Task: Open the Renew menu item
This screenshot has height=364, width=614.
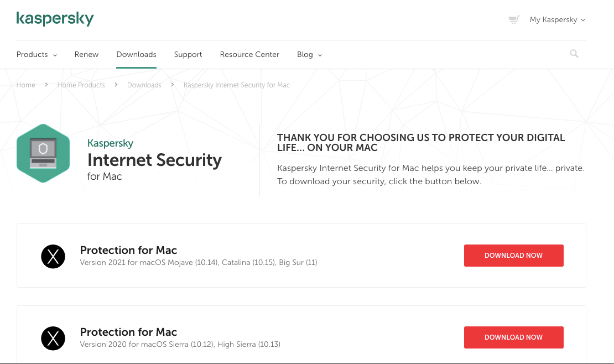Action: coord(86,55)
